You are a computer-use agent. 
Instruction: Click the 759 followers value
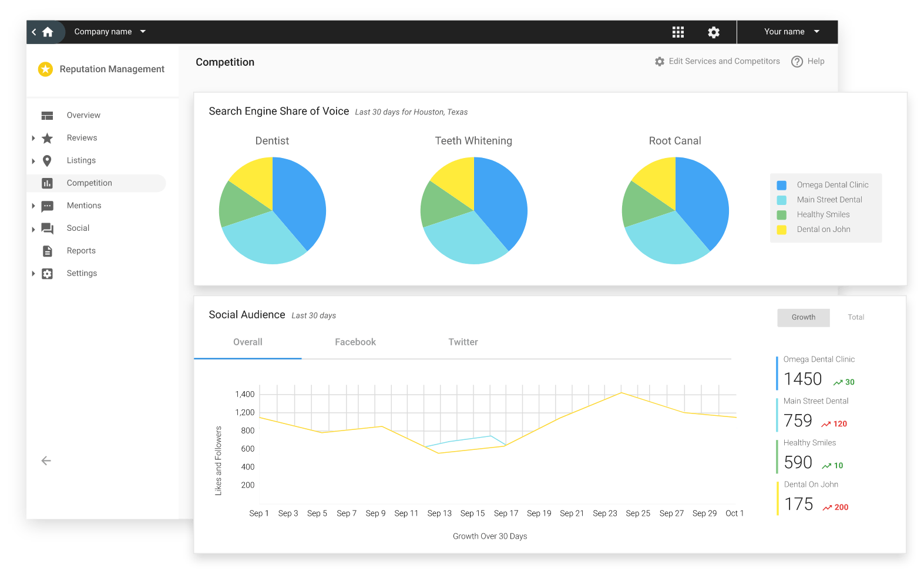point(798,421)
